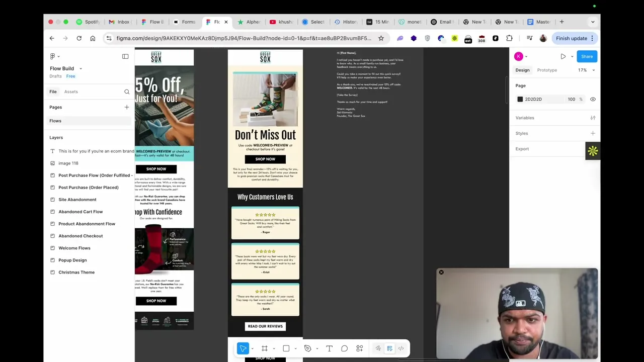The width and height of the screenshot is (644, 362).
Task: Click the browser address bar URL
Action: coord(244,38)
